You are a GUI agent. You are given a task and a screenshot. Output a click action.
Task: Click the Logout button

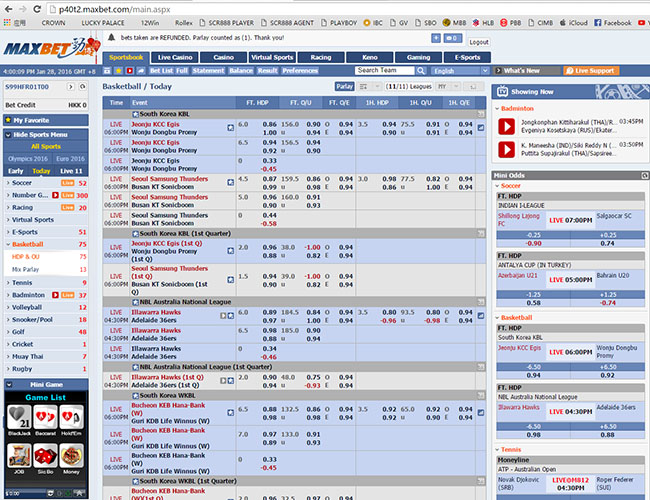point(479,42)
